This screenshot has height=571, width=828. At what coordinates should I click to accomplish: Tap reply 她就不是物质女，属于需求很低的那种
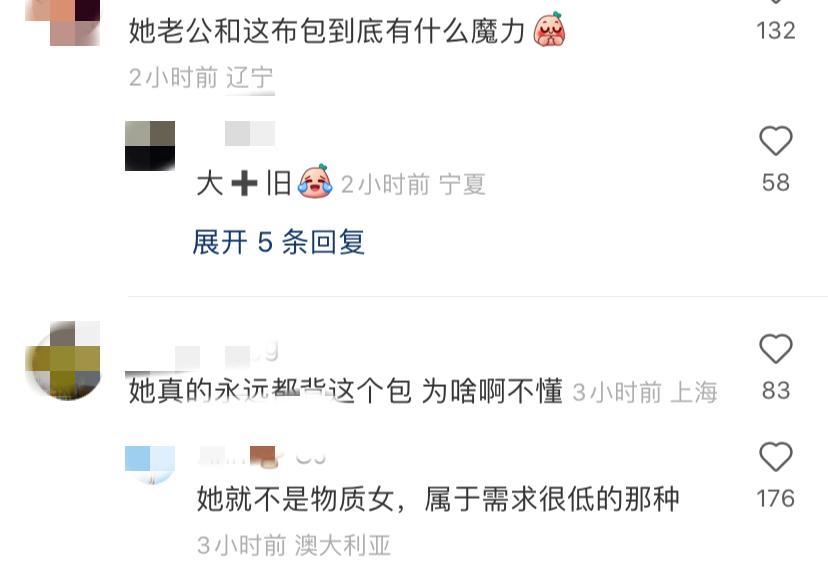tap(438, 499)
